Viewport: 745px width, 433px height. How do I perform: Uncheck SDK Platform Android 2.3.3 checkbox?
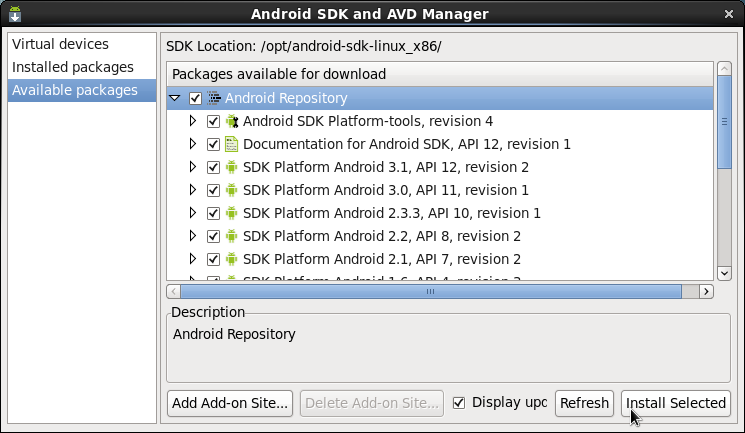pos(213,213)
